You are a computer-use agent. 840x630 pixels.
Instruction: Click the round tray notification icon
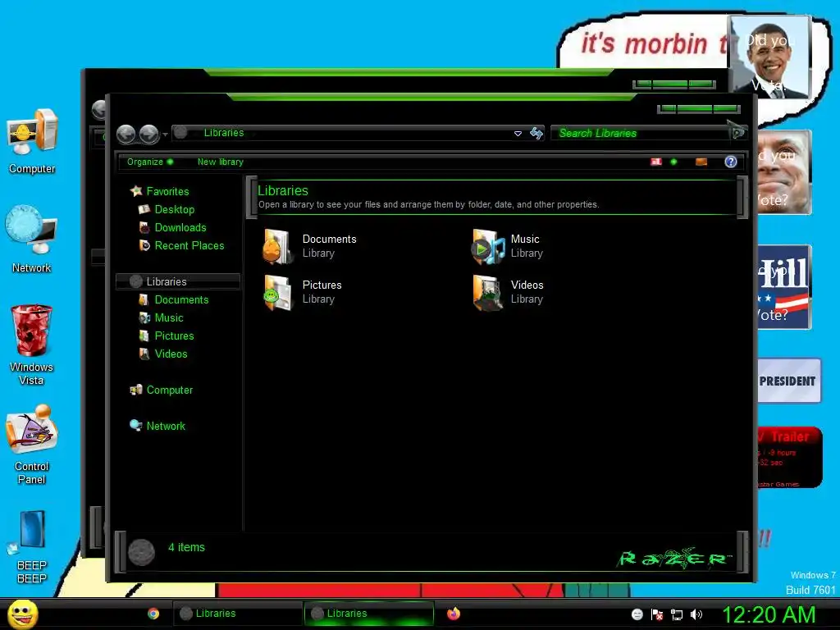click(637, 614)
